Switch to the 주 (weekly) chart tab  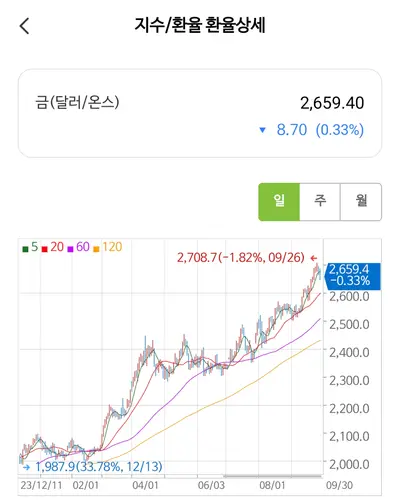point(320,202)
